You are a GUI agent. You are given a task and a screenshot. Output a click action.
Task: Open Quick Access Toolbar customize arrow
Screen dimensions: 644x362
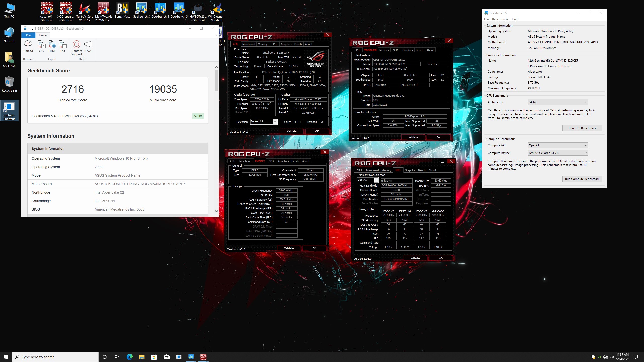[32, 29]
